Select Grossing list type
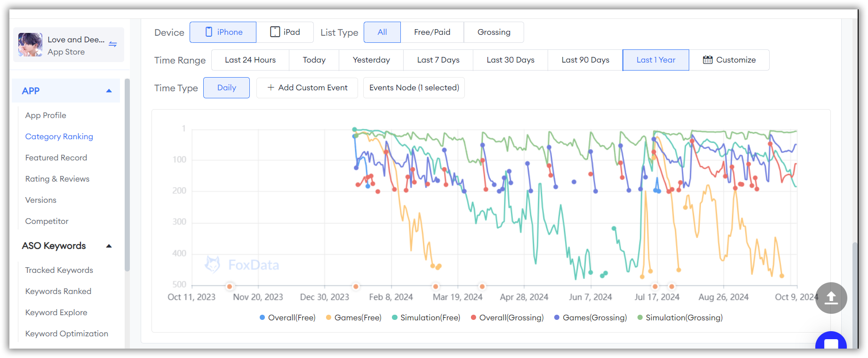The width and height of the screenshot is (868, 358). pos(494,32)
